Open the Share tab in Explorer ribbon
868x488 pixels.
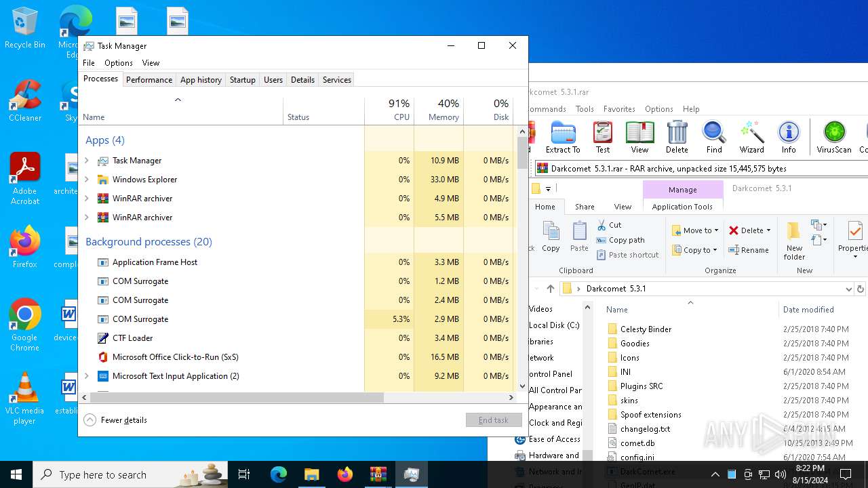point(585,207)
